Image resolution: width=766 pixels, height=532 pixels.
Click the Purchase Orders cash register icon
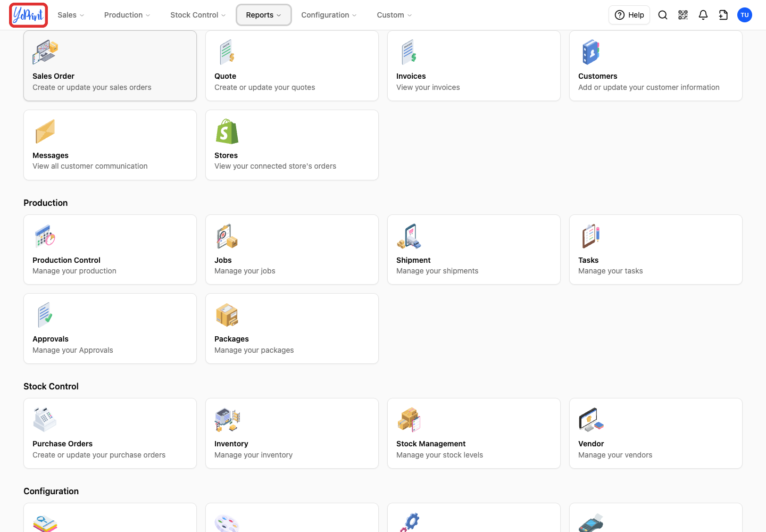tap(45, 420)
